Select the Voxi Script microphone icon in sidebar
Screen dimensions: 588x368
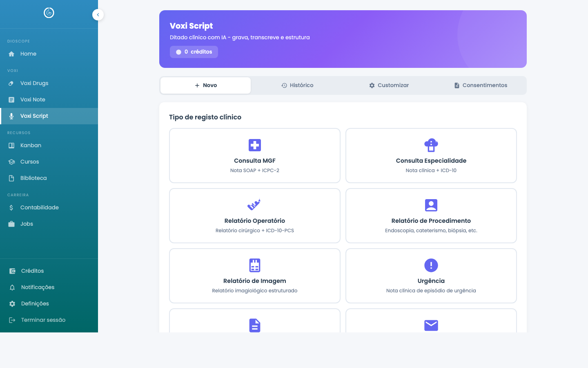click(11, 116)
